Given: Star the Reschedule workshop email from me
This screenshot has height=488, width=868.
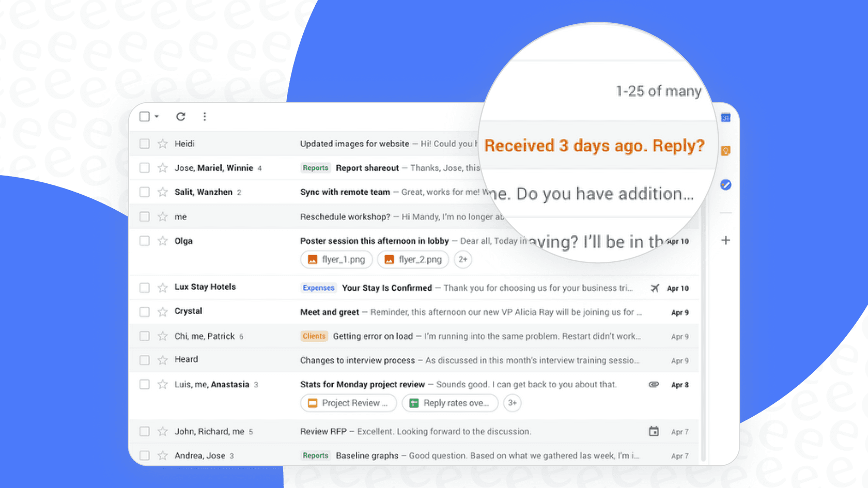Looking at the screenshot, I should tap(163, 216).
